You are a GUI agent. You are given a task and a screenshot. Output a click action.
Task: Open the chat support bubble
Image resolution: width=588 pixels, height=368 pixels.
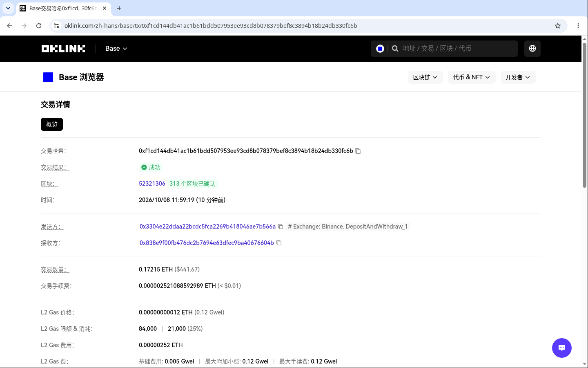pos(562,348)
